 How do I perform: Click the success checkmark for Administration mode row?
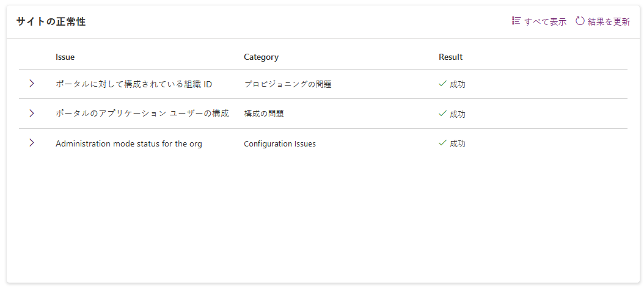point(443,143)
